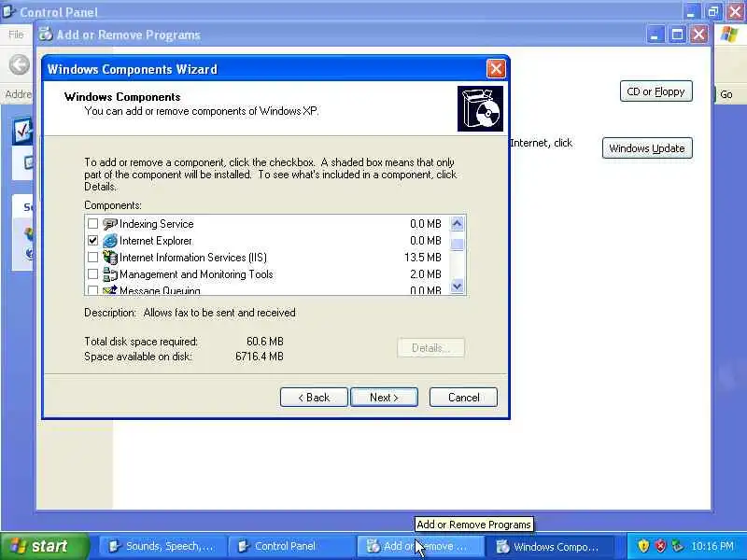
Task: Uncheck the Internet Explorer checkbox
Action: (92, 241)
